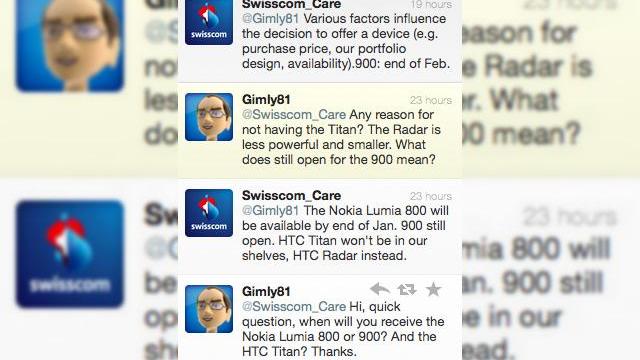Select the tweet about various factors influencing decision
640x360 pixels.
320,41
